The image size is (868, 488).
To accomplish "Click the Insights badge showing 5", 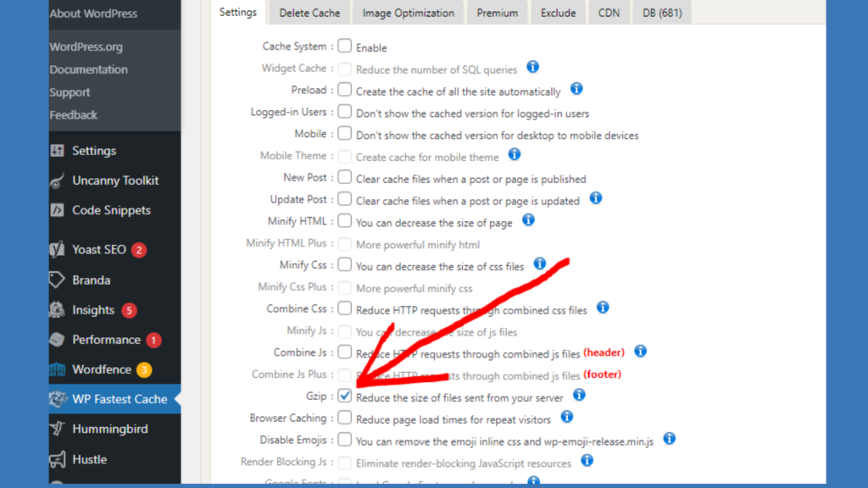I will (x=129, y=310).
